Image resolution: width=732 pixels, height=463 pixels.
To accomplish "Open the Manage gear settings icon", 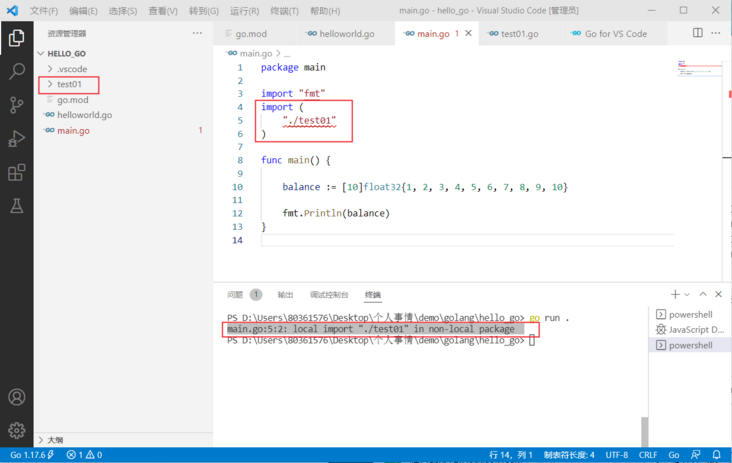I will pyautogui.click(x=16, y=430).
